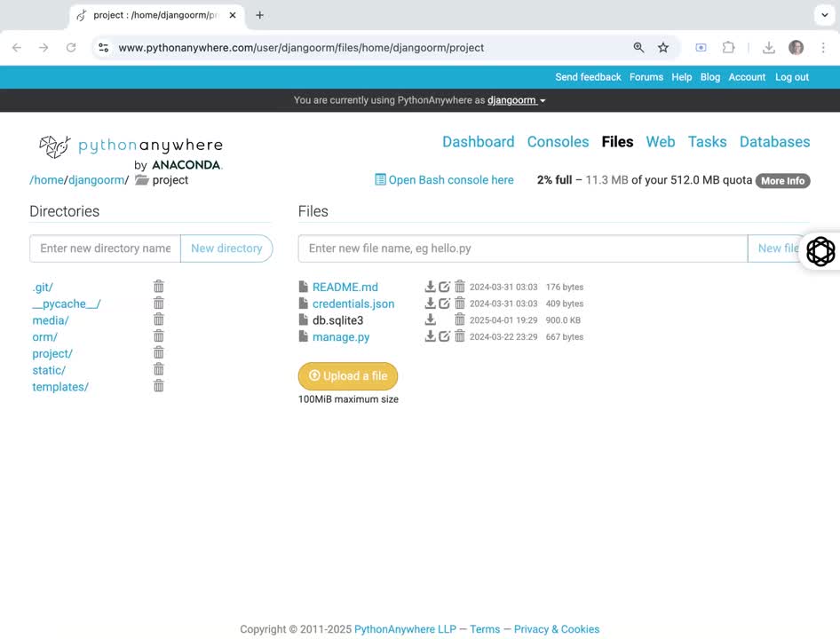
Task: Click the browser address bar URL
Action: (x=301, y=48)
